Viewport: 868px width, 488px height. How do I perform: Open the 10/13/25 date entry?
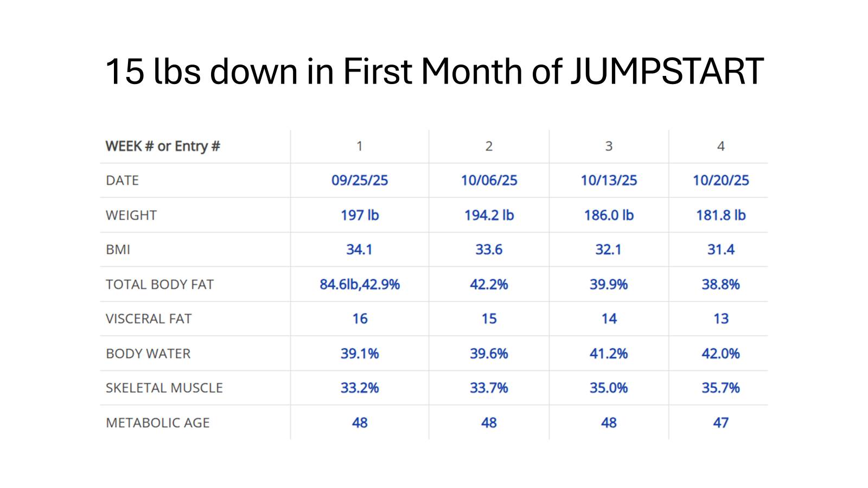[609, 181]
